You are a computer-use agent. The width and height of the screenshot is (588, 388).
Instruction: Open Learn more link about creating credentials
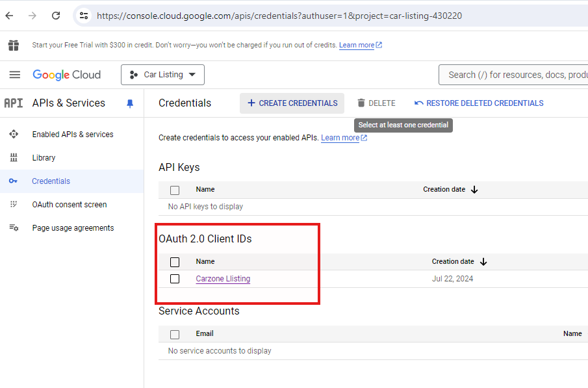(x=340, y=138)
